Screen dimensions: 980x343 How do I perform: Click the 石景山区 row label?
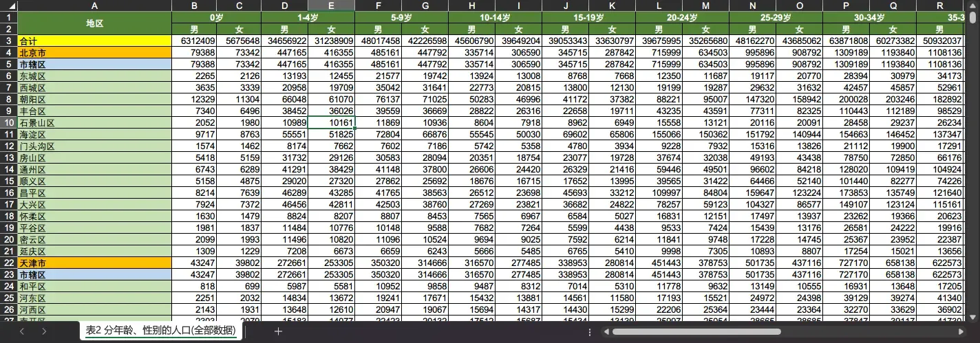[x=94, y=122]
